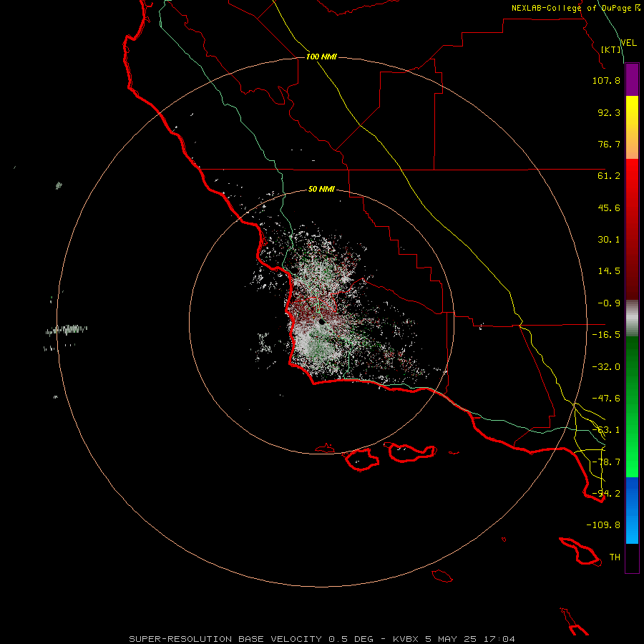The width and height of the screenshot is (644, 644).
Task: Click the 45.6 velocity scale value
Action: coord(609,208)
